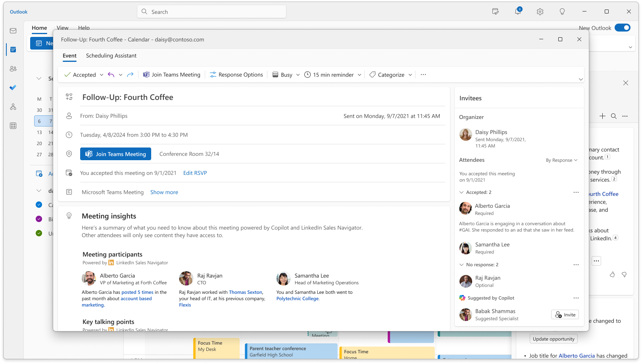Open Mail in Outlook sidebar

(13, 31)
